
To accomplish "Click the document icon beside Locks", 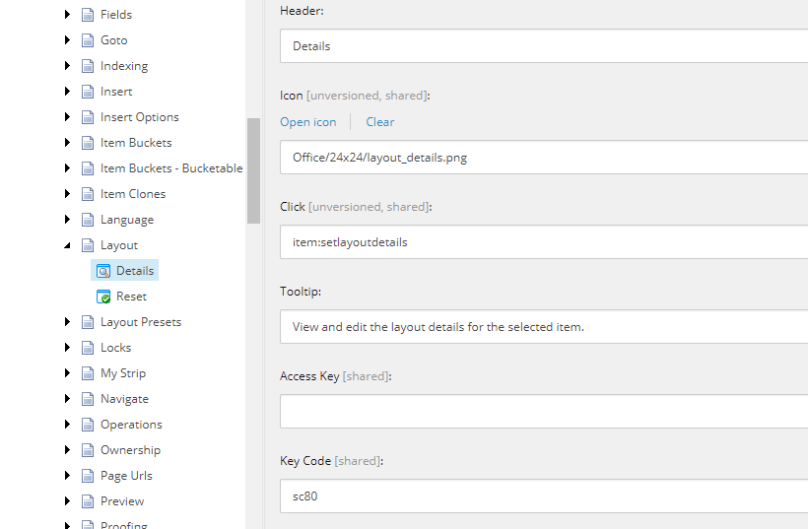I will click(87, 348).
